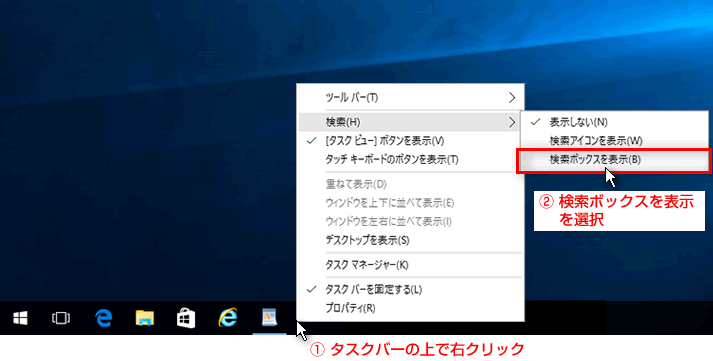Launch Internet Explorer from the taskbar
The height and width of the screenshot is (361, 713).
pos(228,318)
